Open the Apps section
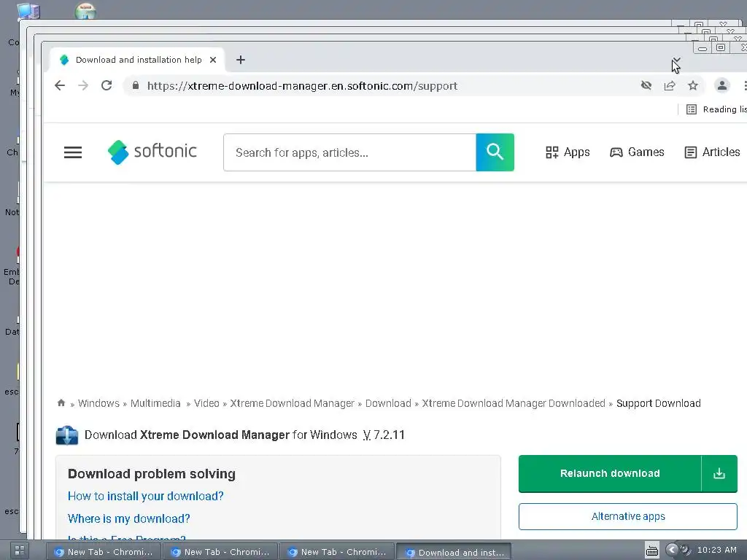747x560 pixels. click(568, 152)
